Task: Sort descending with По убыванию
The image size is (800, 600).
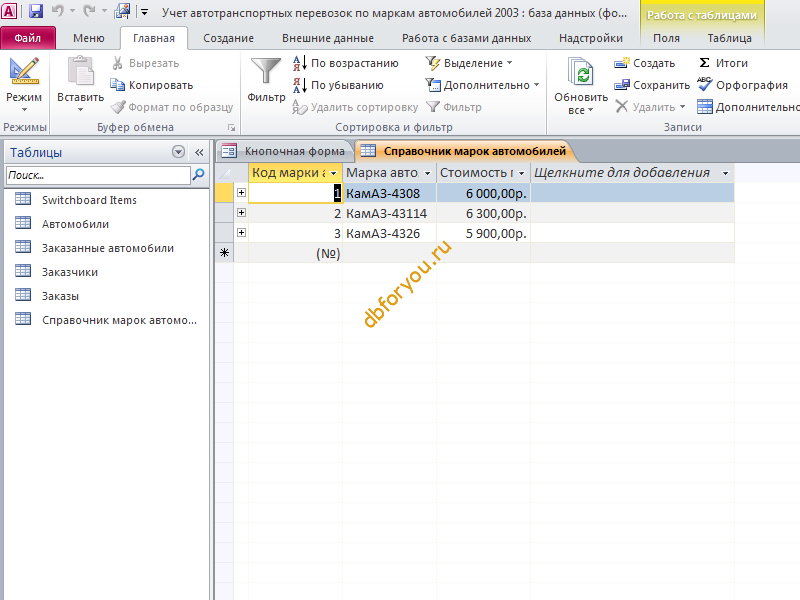Action: pos(338,85)
